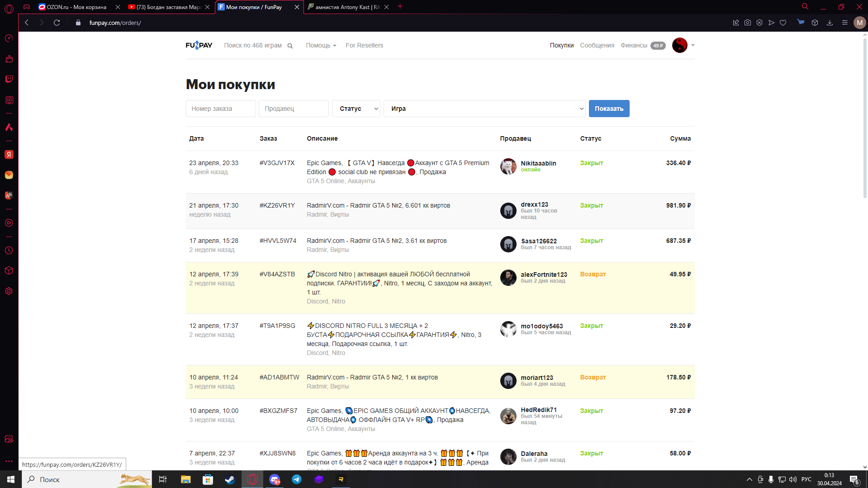Bookmark the page with the heart icon
This screenshot has width=868, height=488.
783,23
